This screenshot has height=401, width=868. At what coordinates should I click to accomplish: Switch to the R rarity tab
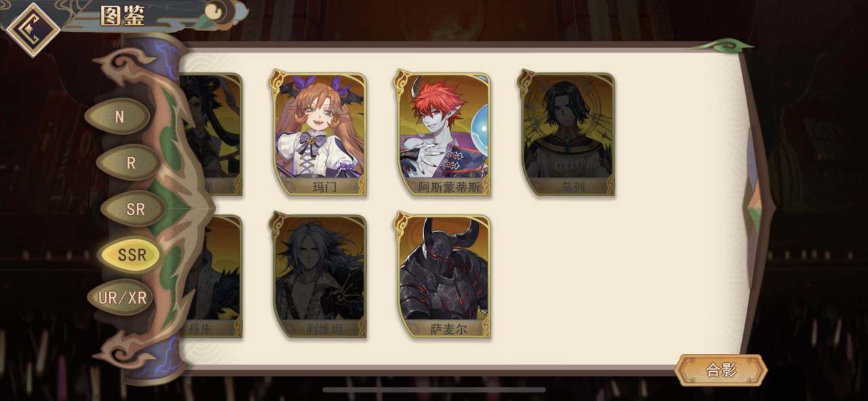point(131,163)
